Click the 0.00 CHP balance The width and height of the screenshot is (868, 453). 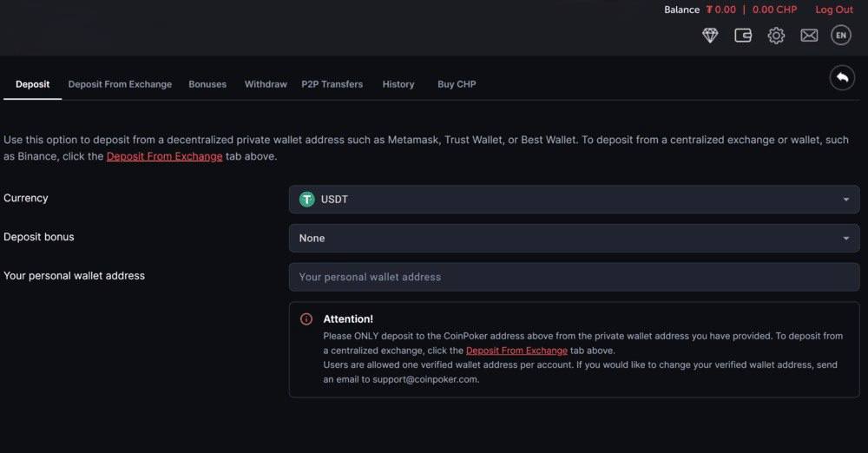[774, 10]
